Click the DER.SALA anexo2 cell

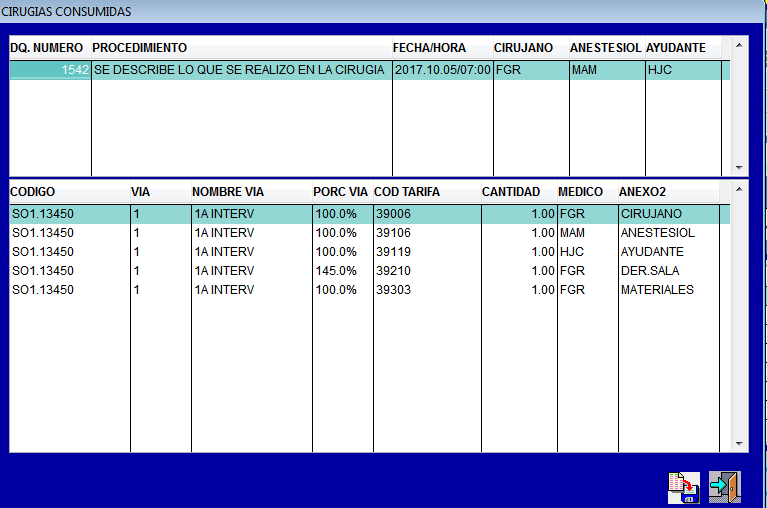click(669, 271)
